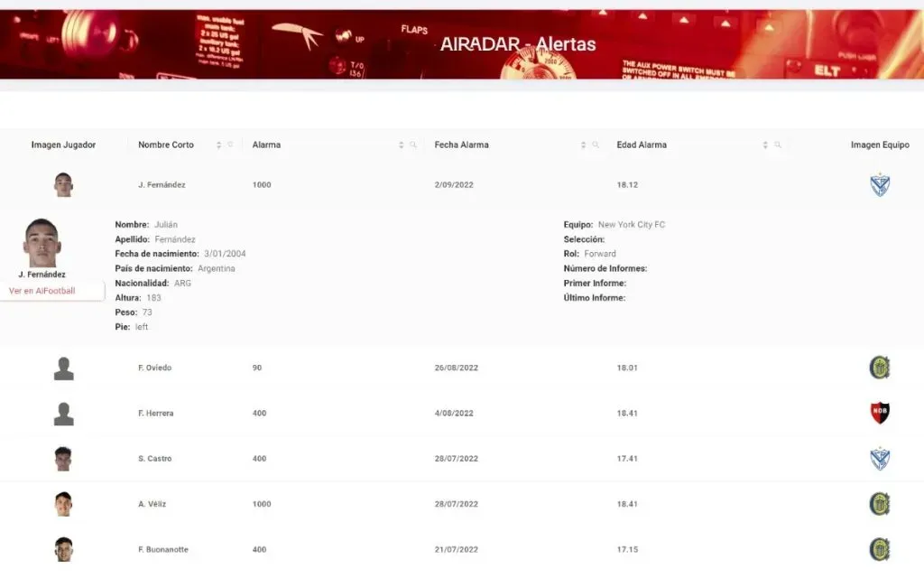The height and width of the screenshot is (578, 924).
Task: Click A. Véliz's player photo
Action: click(63, 504)
